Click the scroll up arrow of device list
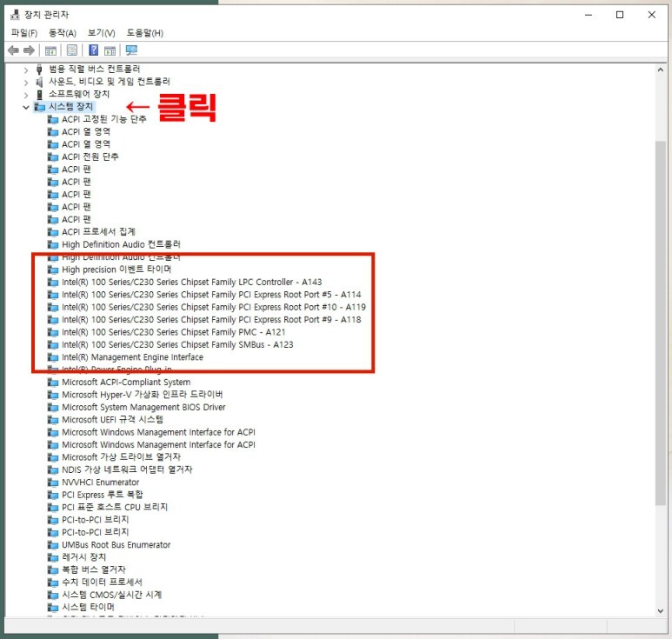Viewport: 672px width, 639px height. coord(661,70)
